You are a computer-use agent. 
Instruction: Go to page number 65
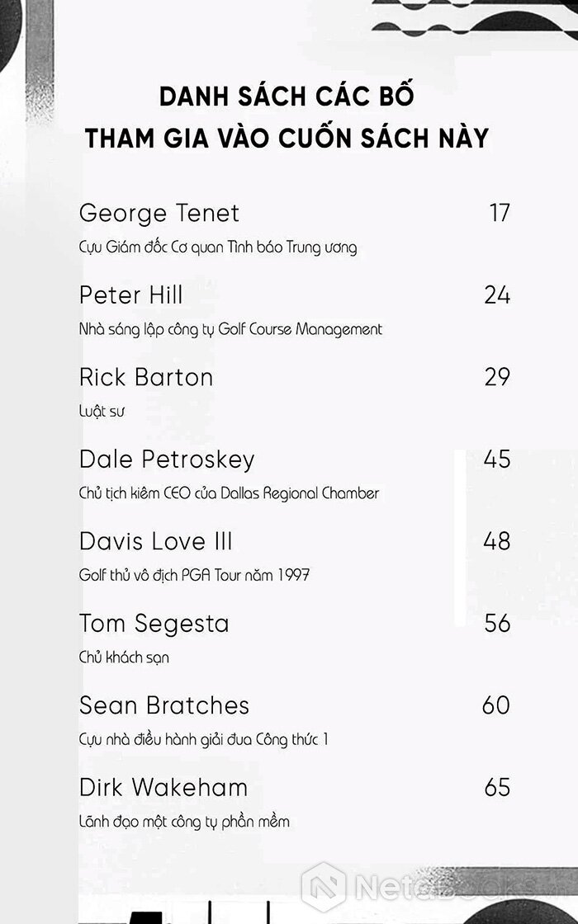[x=497, y=787]
